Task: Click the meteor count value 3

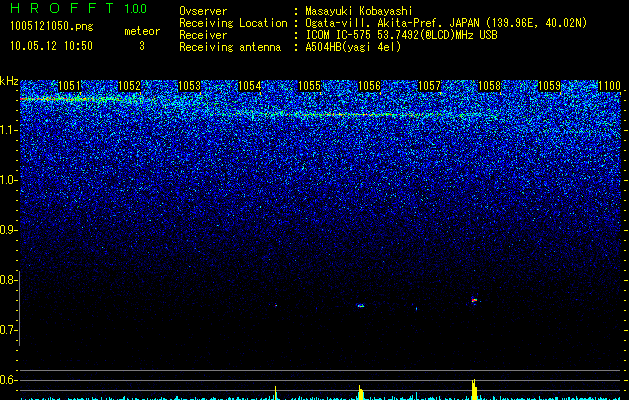Action: point(142,46)
